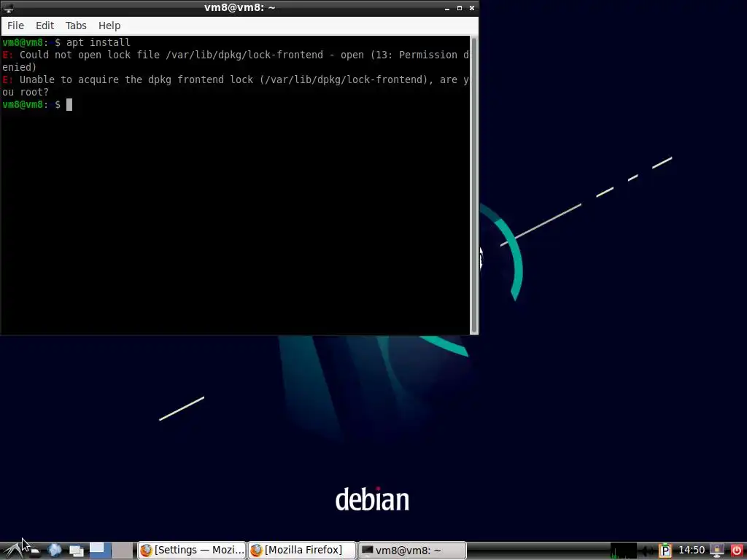The width and height of the screenshot is (747, 560).
Task: Select the vm8@vm8 terminal taskbar button
Action: [411, 551]
